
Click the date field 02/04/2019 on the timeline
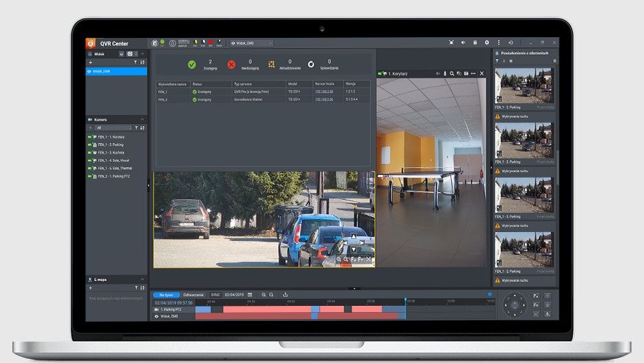click(x=234, y=295)
